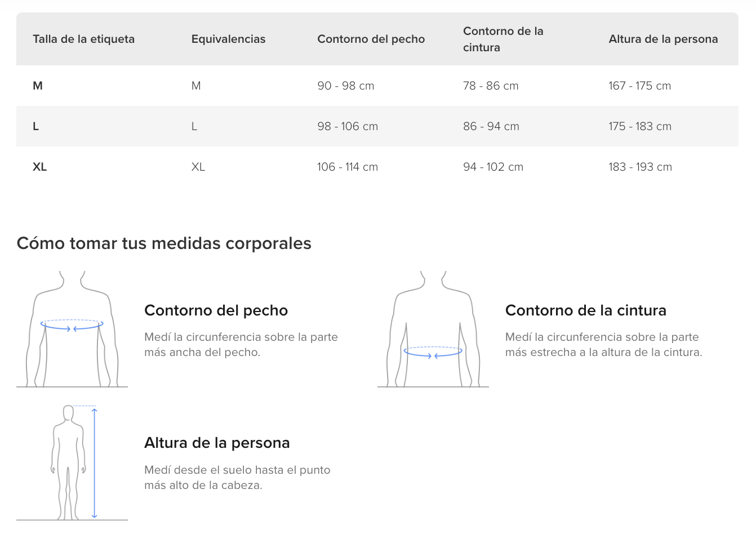Select the bold L size label row
Screen dimensions: 756x534
(x=35, y=126)
